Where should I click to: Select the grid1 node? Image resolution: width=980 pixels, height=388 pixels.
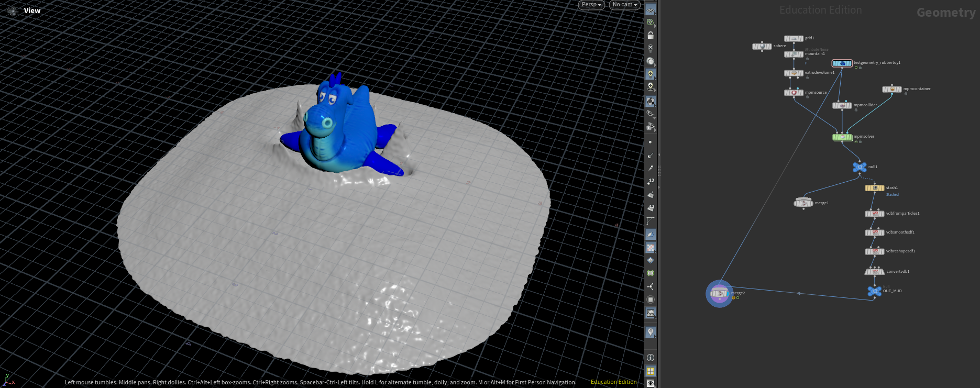pyautogui.click(x=794, y=39)
